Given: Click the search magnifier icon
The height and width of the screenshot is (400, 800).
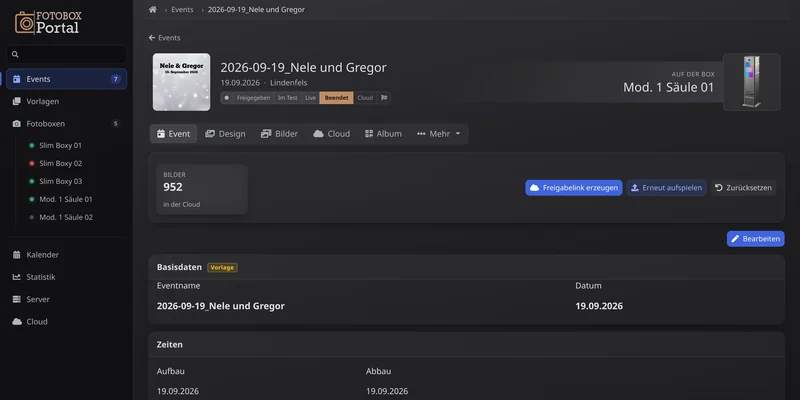Looking at the screenshot, I should pos(15,54).
